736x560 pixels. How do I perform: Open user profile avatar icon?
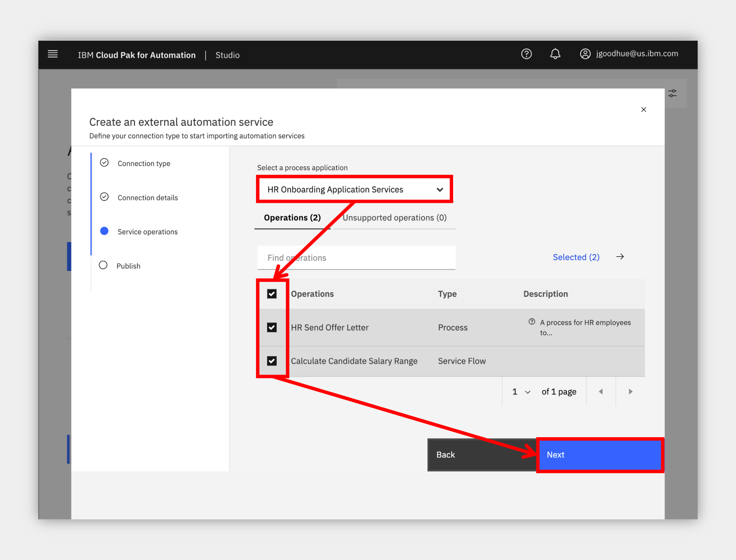coord(585,54)
